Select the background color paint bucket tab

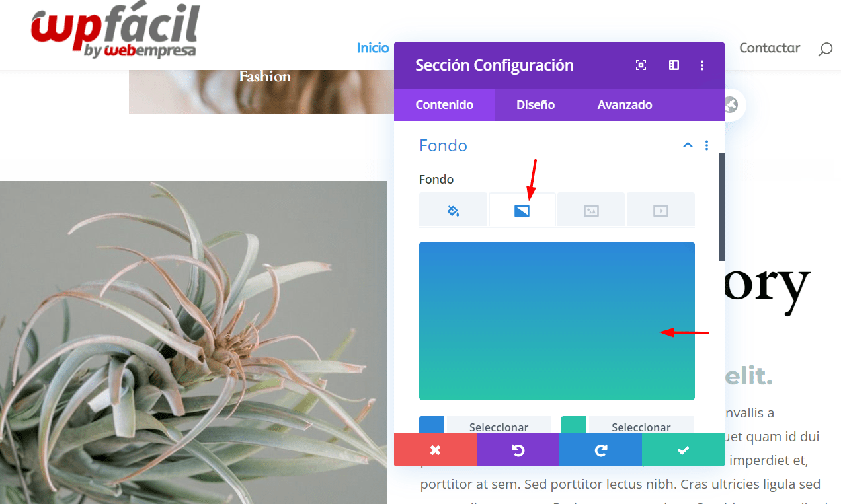click(x=454, y=211)
